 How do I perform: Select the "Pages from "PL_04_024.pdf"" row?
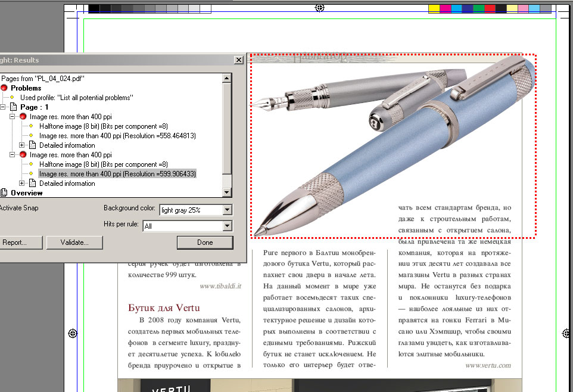click(43, 78)
